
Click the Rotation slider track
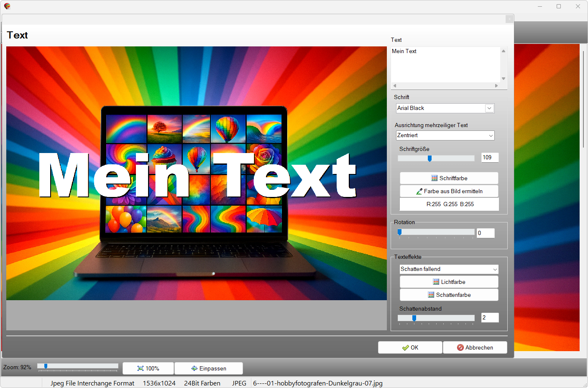[436, 232]
